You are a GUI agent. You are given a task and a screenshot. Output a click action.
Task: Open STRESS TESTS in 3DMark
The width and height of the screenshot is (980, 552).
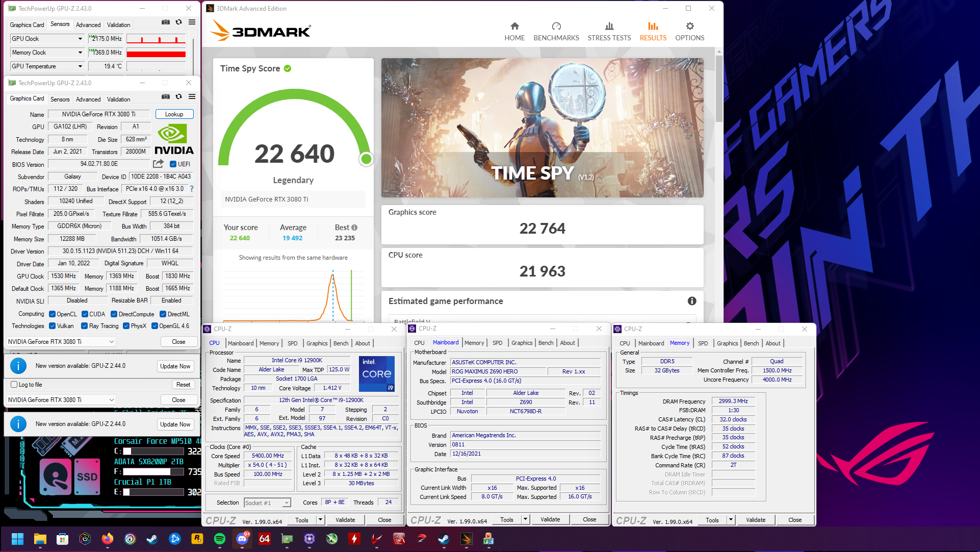point(609,31)
